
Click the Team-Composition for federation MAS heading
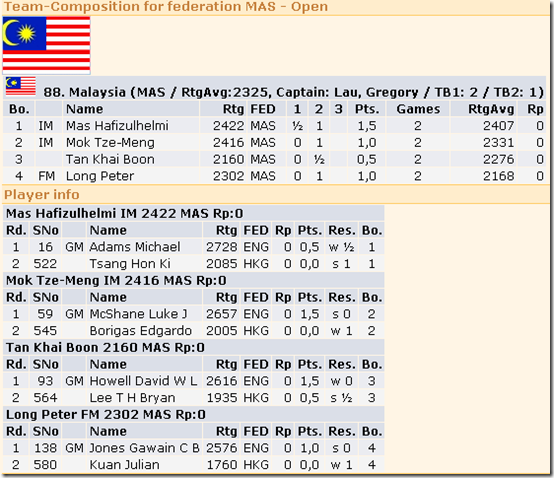click(x=166, y=7)
